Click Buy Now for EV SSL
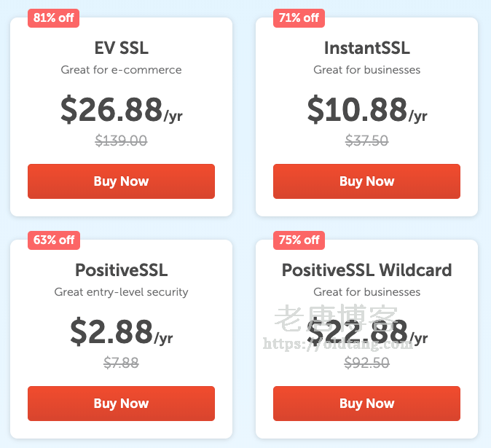This screenshot has height=448, width=491. pyautogui.click(x=121, y=181)
